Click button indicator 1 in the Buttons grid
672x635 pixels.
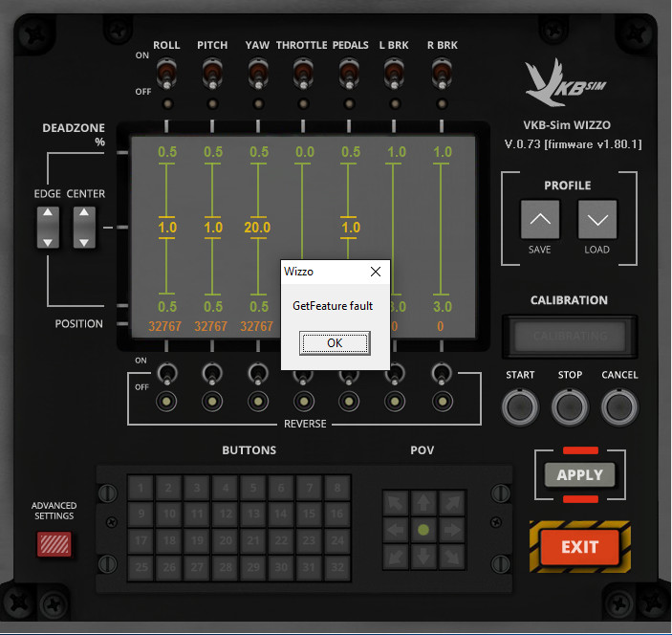click(141, 488)
